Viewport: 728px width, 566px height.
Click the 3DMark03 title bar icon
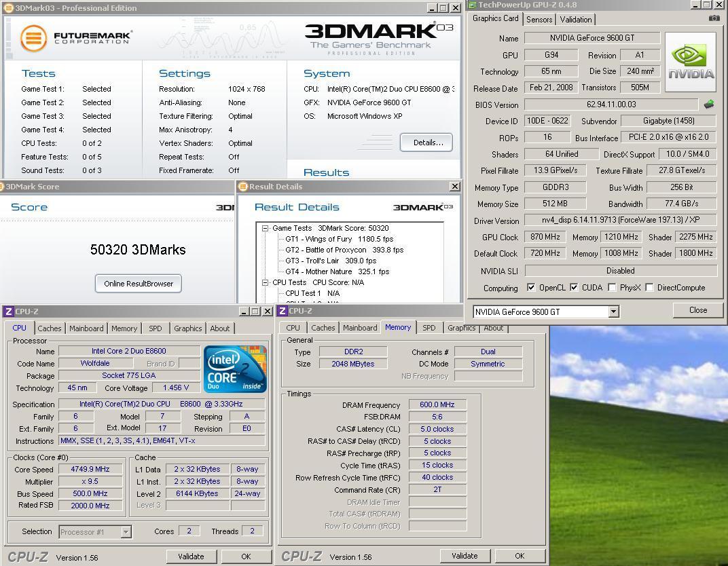[8, 8]
